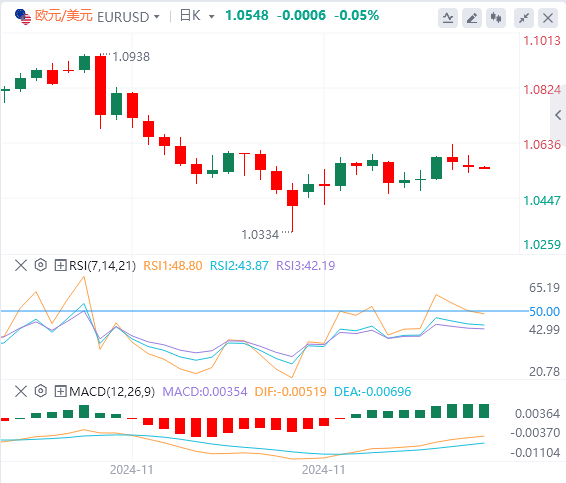Click the first 2024-11 date label
566x483 pixels.
[x=131, y=470]
